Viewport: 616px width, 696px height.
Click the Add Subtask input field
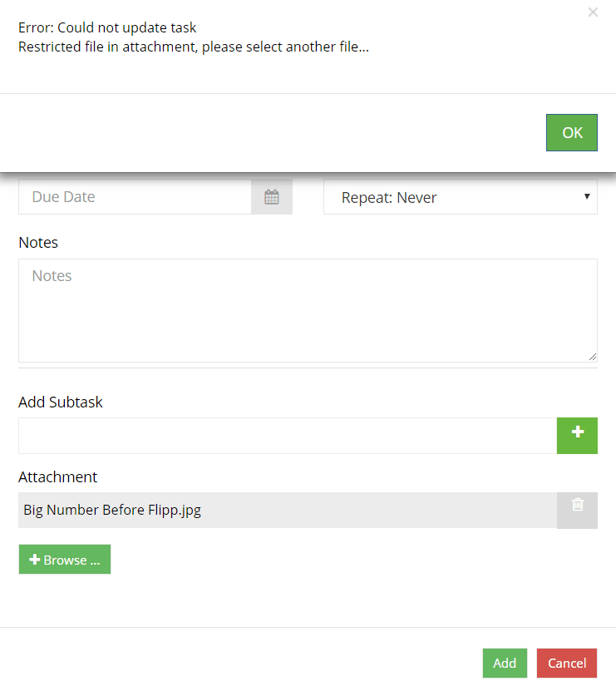[288, 436]
